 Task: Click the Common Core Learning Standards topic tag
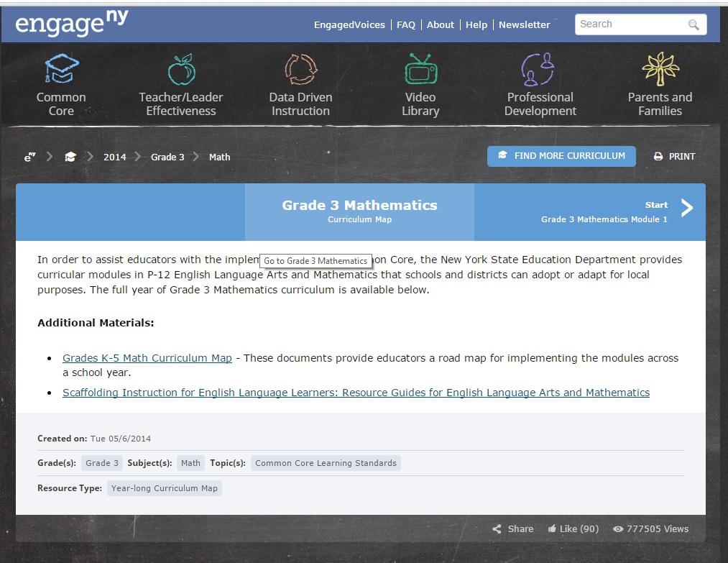pos(326,463)
